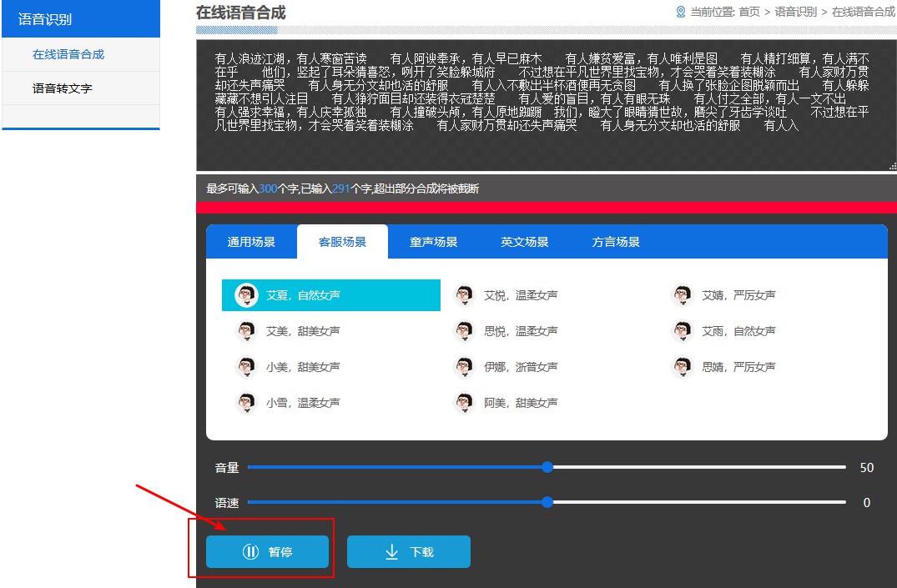Click the avatar icon next to 伊娜
897x588 pixels.
464,367
